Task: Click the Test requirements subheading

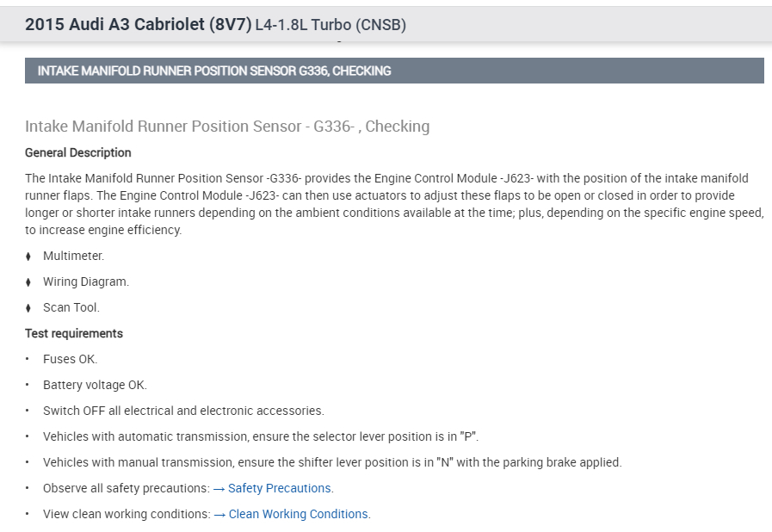Action: pos(74,333)
